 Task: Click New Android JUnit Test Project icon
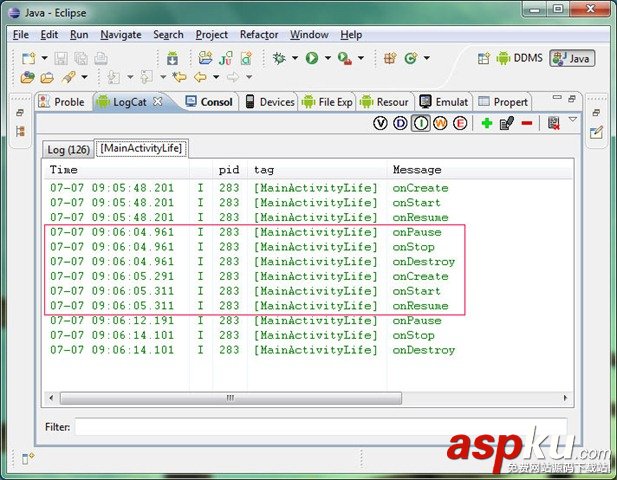tap(226, 59)
